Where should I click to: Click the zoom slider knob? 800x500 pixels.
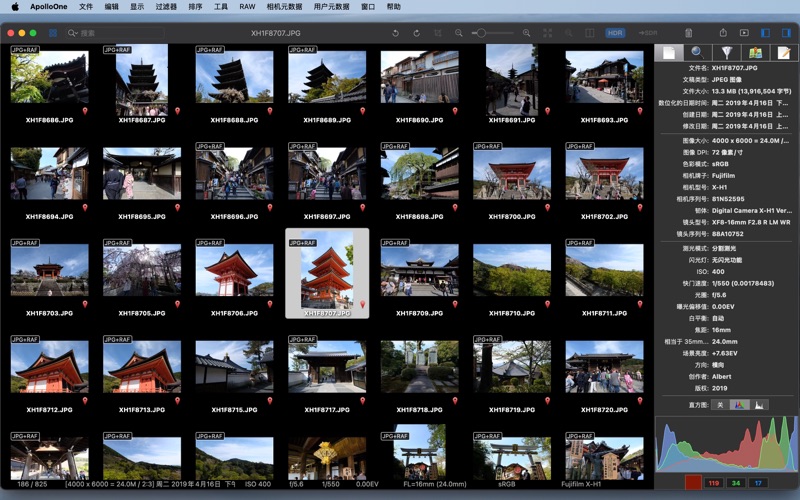[x=481, y=33]
